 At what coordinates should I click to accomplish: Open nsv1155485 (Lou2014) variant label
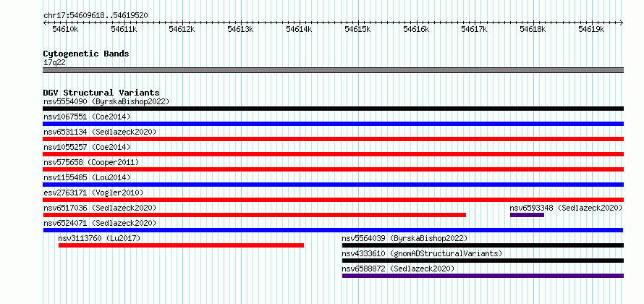(x=87, y=177)
